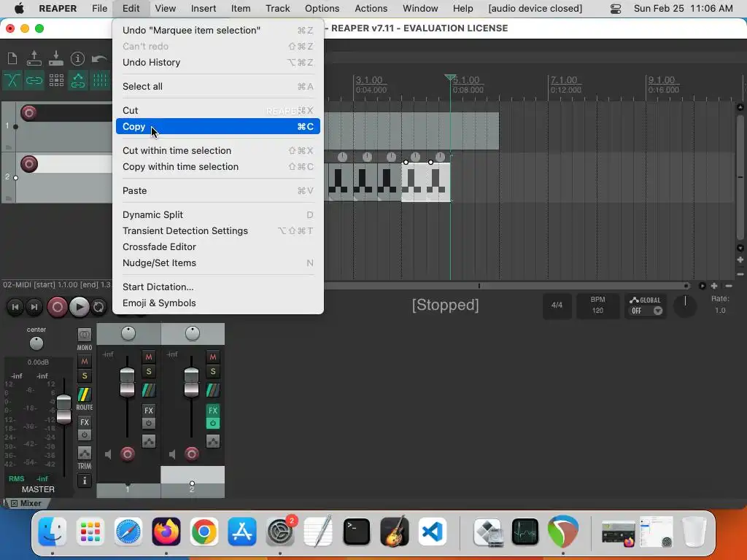Mute the master track
This screenshot has width=747, height=560.
point(85,362)
